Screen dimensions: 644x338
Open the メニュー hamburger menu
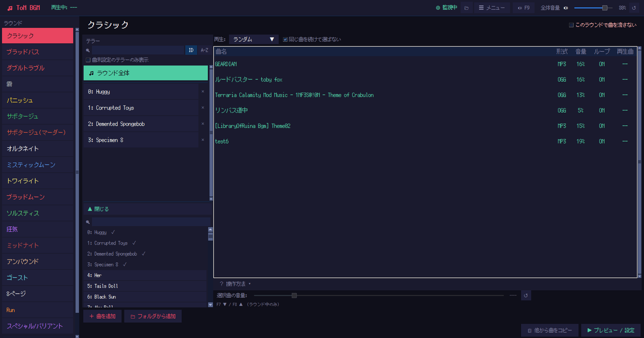491,8
